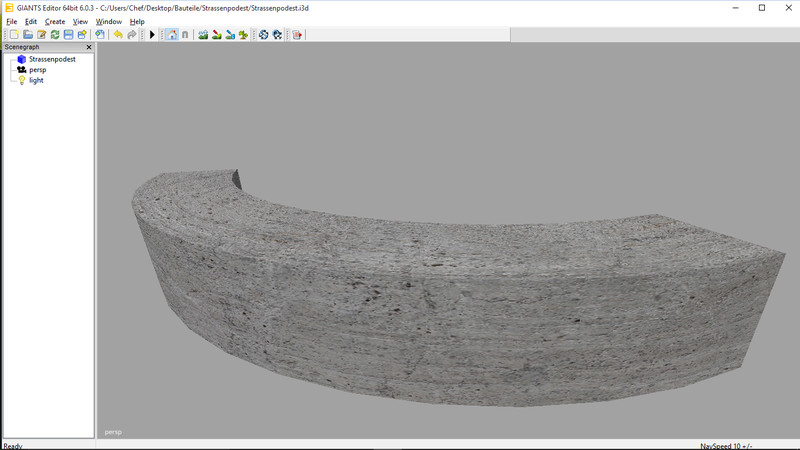Click the Open file folder icon
The width and height of the screenshot is (800, 450).
[28, 35]
